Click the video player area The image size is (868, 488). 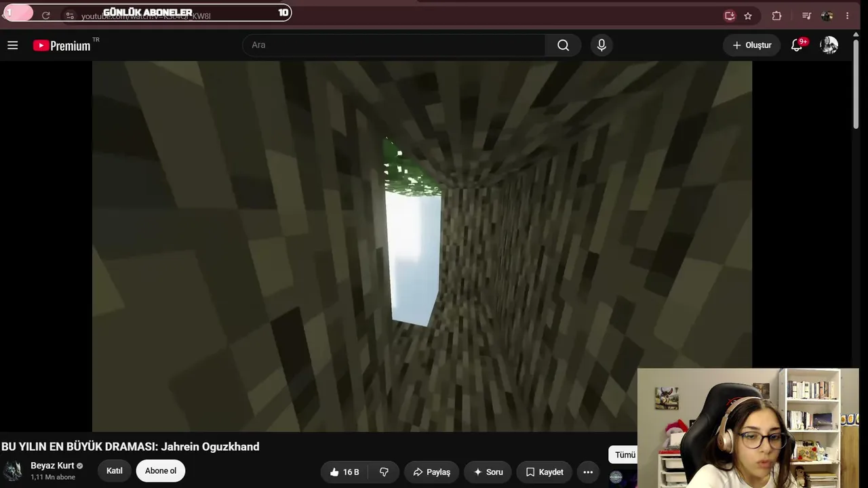[422, 246]
